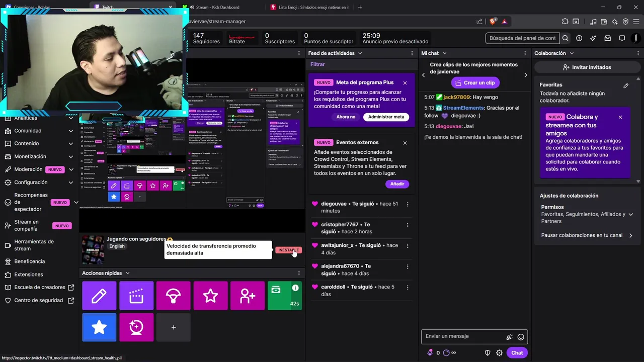Expand the Contenido sidebar section
This screenshot has width=644, height=362.
pyautogui.click(x=70, y=144)
